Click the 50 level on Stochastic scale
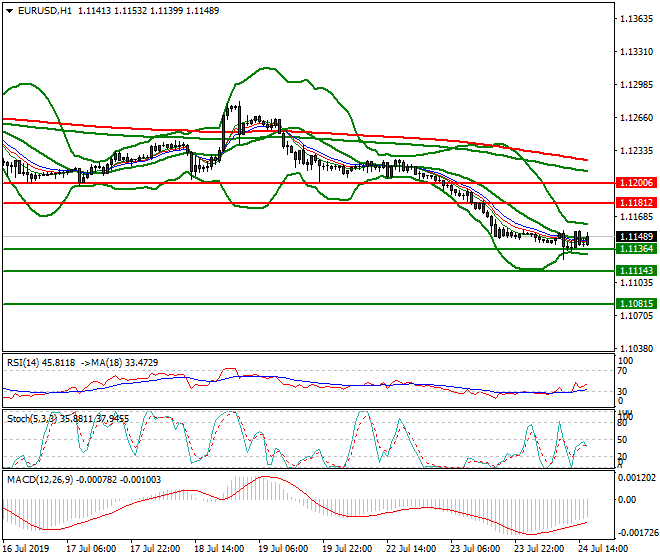 click(622, 440)
